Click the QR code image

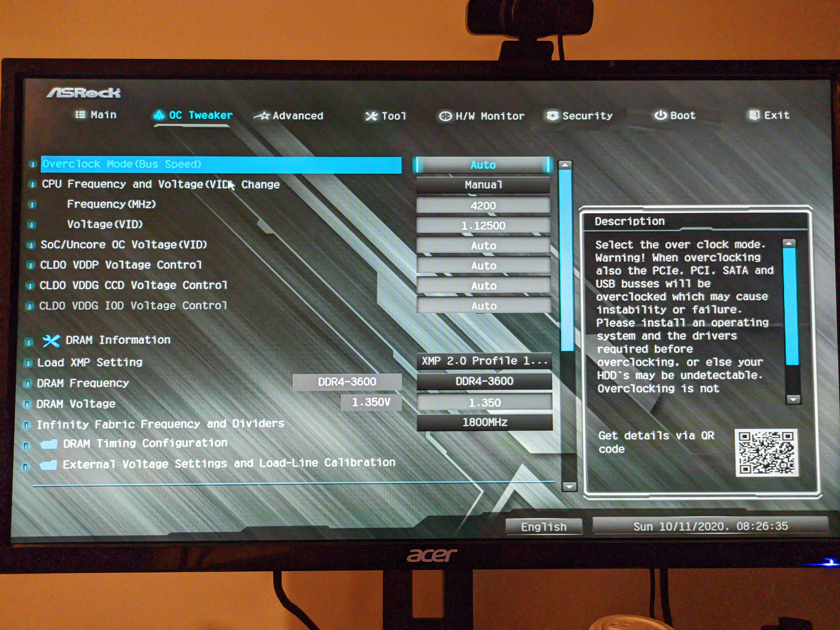(766, 453)
